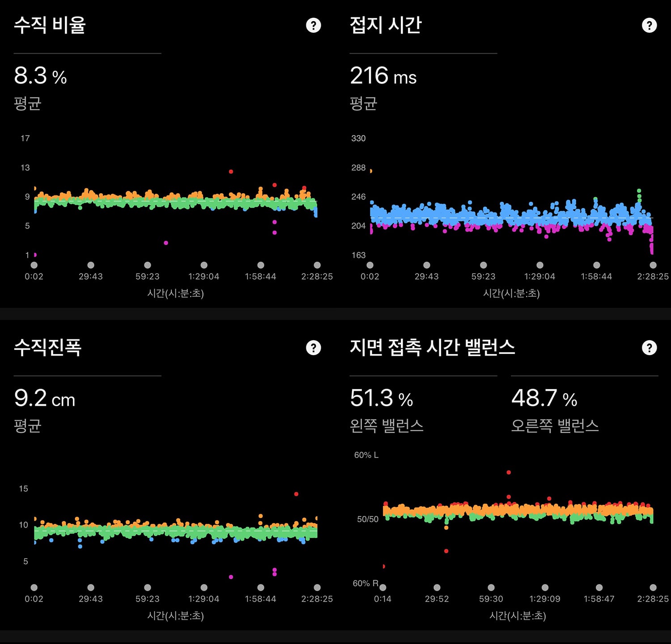Click the 8.3 % average value

(x=40, y=76)
